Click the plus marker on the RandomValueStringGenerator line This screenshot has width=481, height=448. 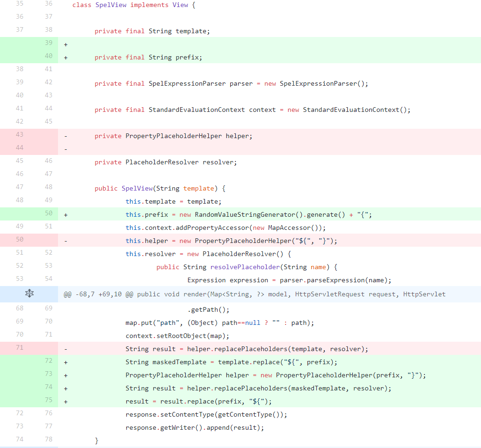point(66,215)
